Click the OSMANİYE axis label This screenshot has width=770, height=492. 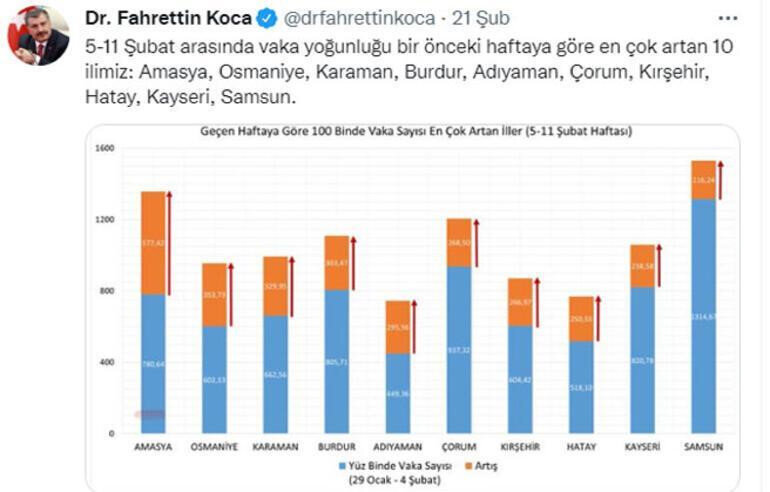coord(214,447)
